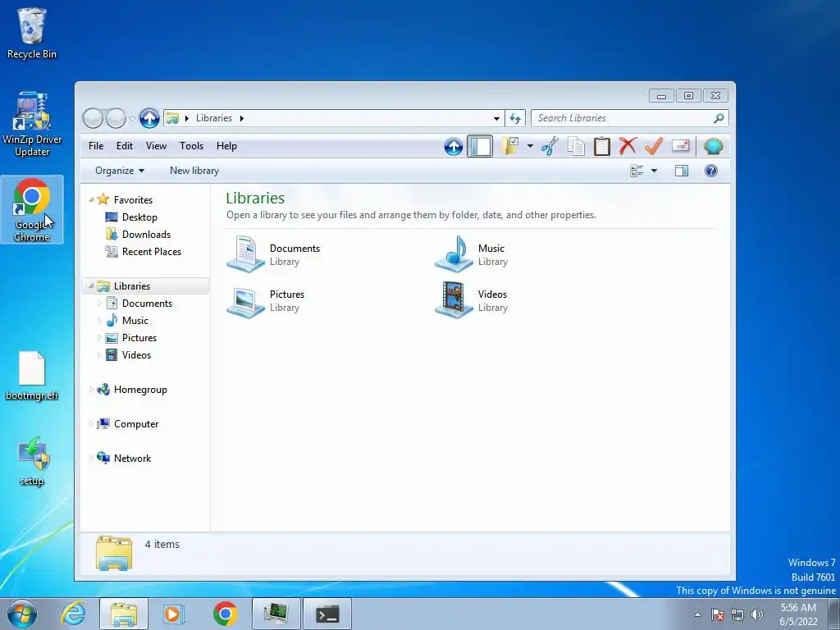Select the Music library icon
840x630 pixels.
pyautogui.click(x=454, y=254)
